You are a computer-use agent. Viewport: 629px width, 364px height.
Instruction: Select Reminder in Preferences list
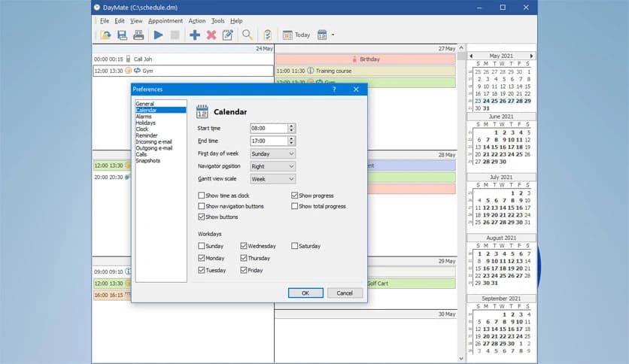(x=147, y=135)
